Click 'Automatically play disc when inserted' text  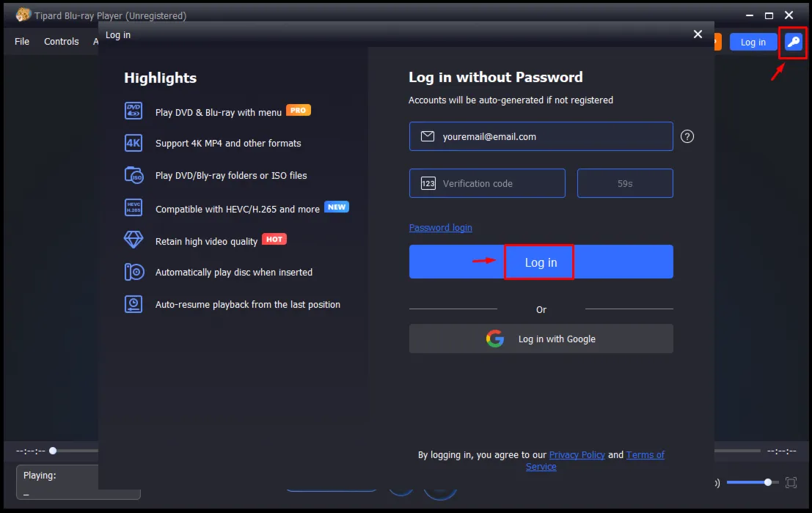click(233, 272)
